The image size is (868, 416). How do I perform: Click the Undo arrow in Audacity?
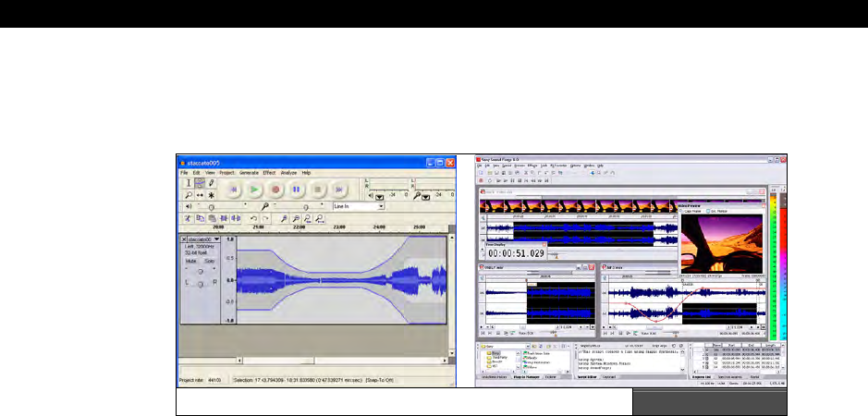[253, 219]
